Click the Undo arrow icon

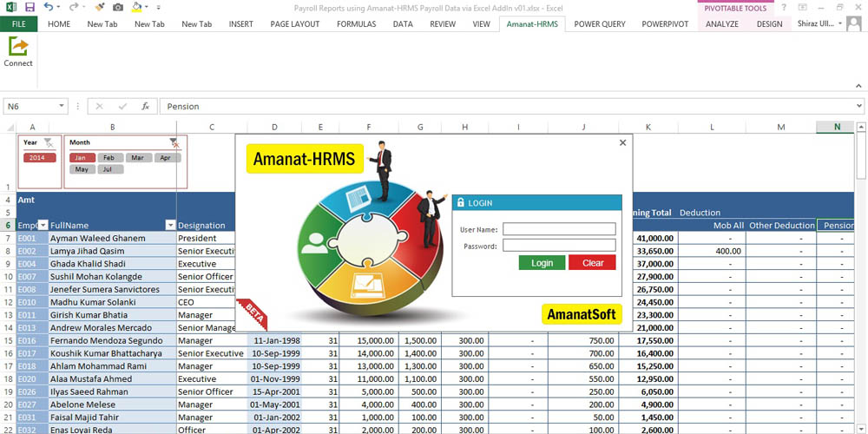[x=48, y=7]
